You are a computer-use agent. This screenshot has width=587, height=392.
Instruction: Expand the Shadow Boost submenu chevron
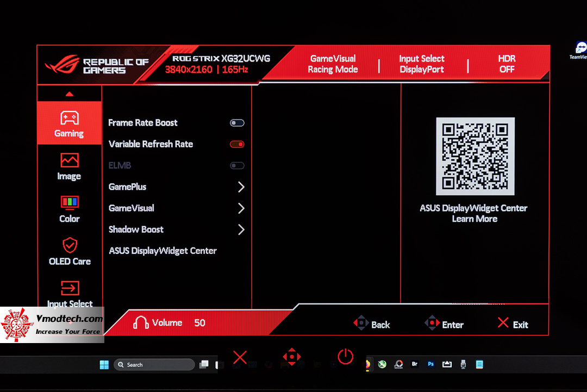[x=241, y=229]
